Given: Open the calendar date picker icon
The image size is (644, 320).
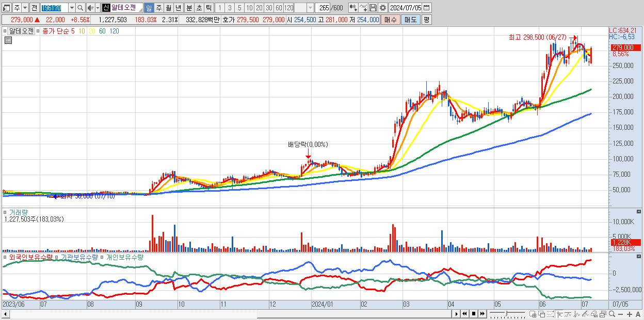Looking at the screenshot, I should [x=426, y=8].
